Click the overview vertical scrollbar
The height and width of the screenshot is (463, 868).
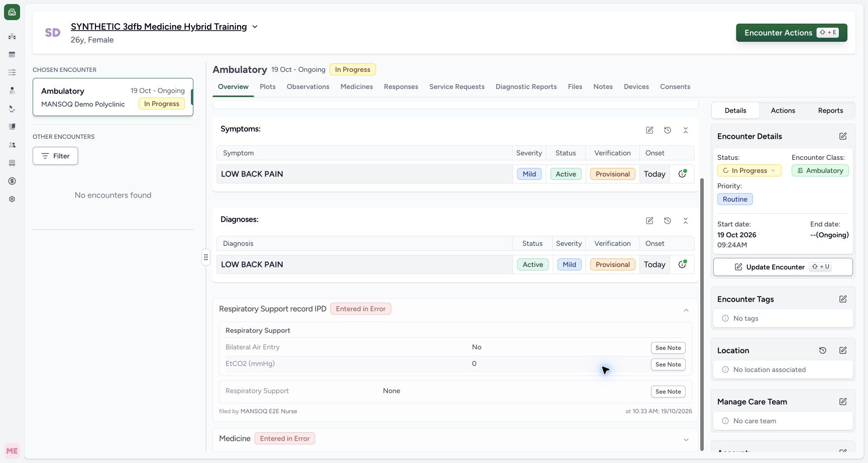tap(702, 314)
